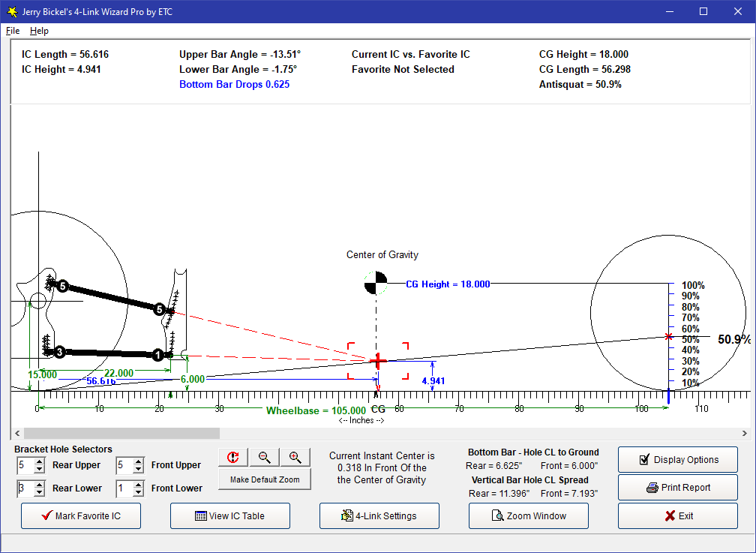The image size is (756, 553).
Task: Open the View IC Table button
Action: 230,515
